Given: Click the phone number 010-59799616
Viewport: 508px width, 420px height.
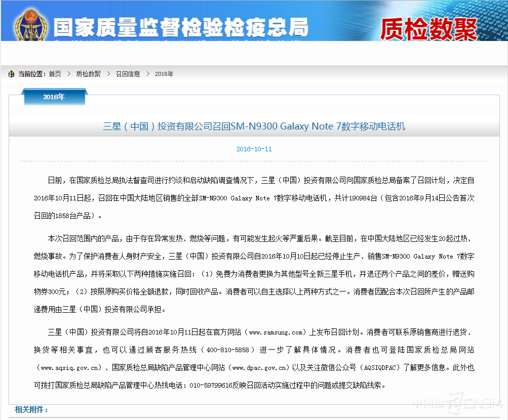Looking at the screenshot, I should click(x=211, y=386).
